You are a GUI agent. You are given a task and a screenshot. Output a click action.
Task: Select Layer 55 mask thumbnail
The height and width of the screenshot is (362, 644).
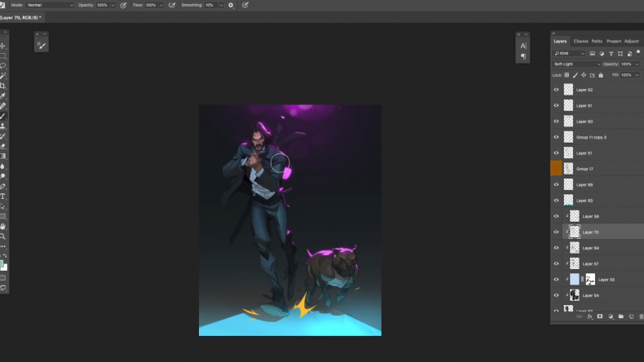pos(590,280)
